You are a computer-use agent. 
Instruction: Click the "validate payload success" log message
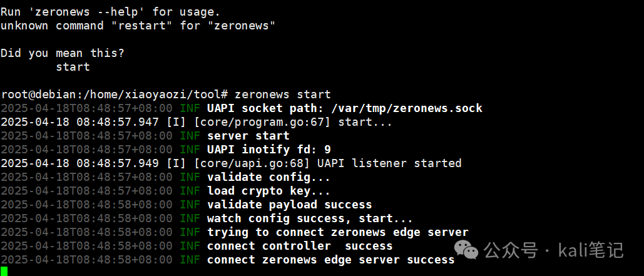coord(289,205)
